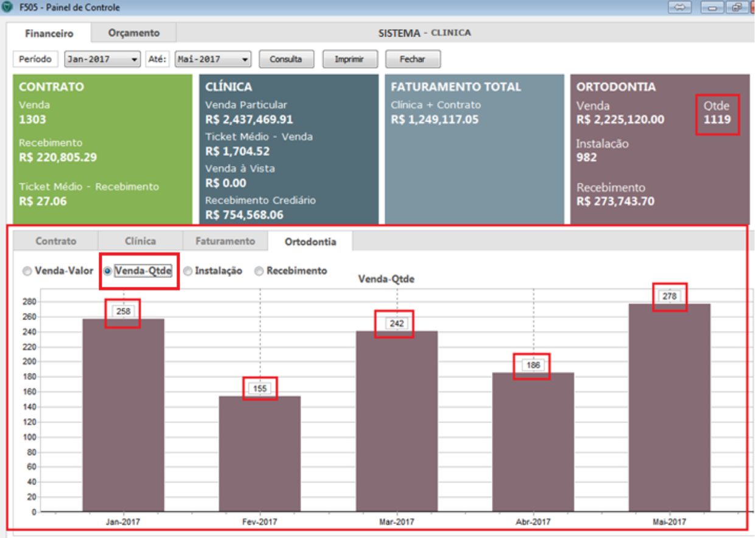
Task: Select the Recebimento radio option
Action: click(291, 271)
